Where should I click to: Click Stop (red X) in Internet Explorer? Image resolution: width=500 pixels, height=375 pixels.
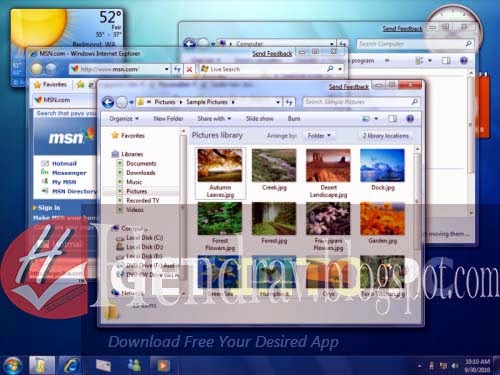(x=189, y=69)
